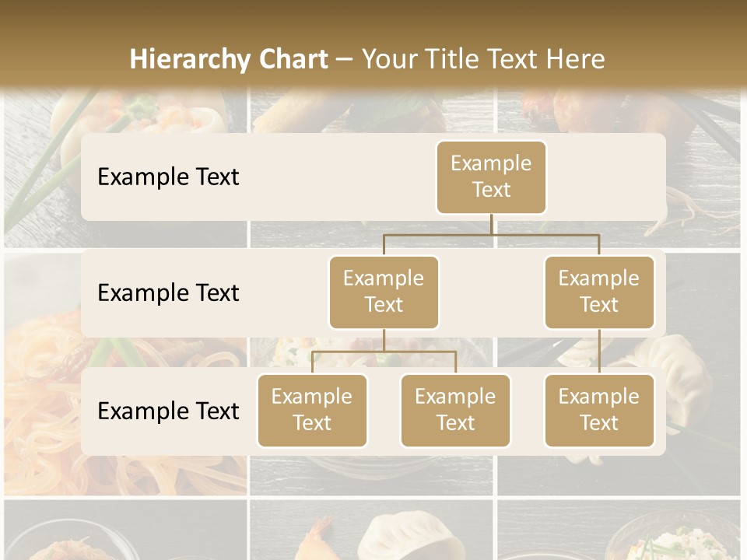The height and width of the screenshot is (560, 747).
Task: Click band area between the two second-level boxes
Action: pos(491,292)
